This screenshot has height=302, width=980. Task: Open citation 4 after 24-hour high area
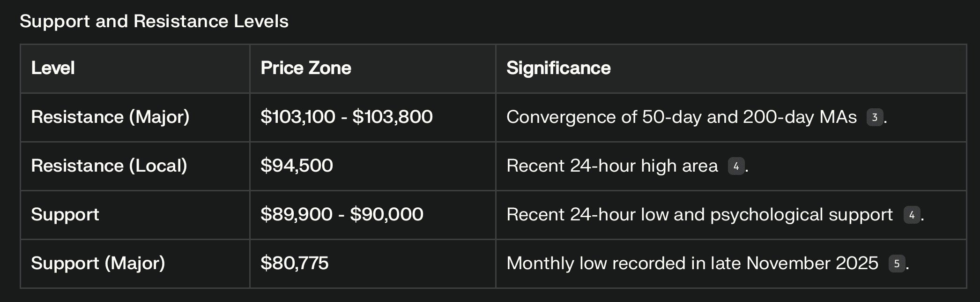(x=736, y=166)
